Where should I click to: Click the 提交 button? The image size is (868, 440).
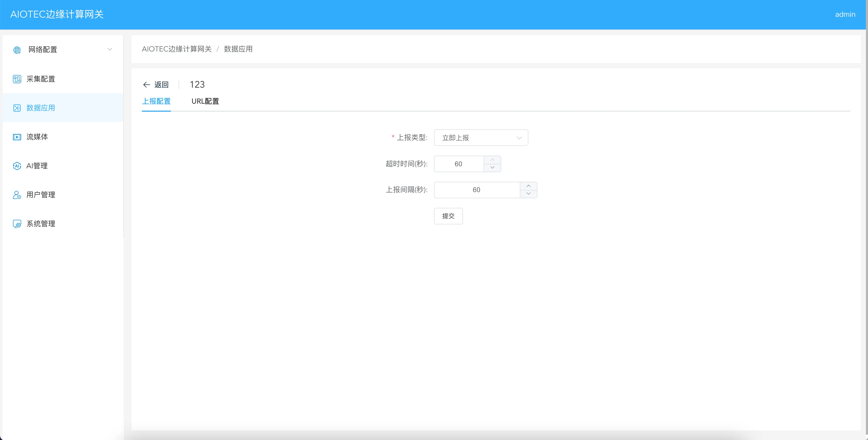pyautogui.click(x=448, y=216)
